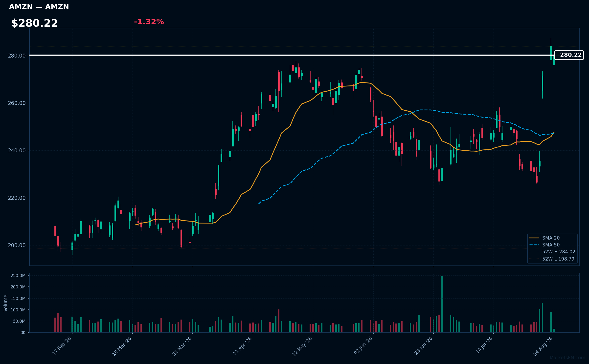This screenshot has width=589, height=364.
Task: Click the 200.0M volume axis label
Action: point(18,287)
